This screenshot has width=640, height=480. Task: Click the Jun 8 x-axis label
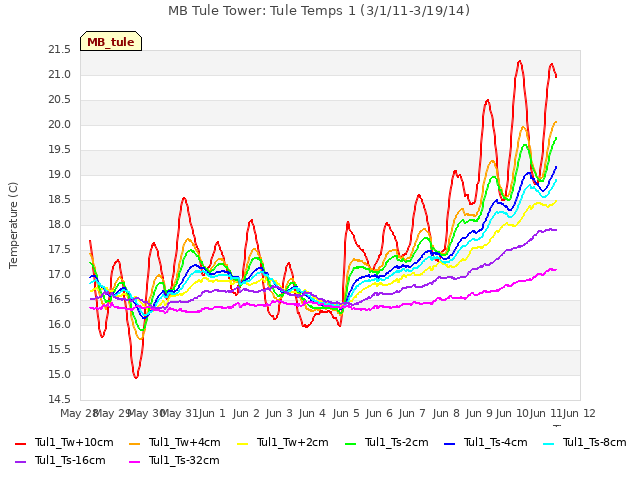point(446,413)
